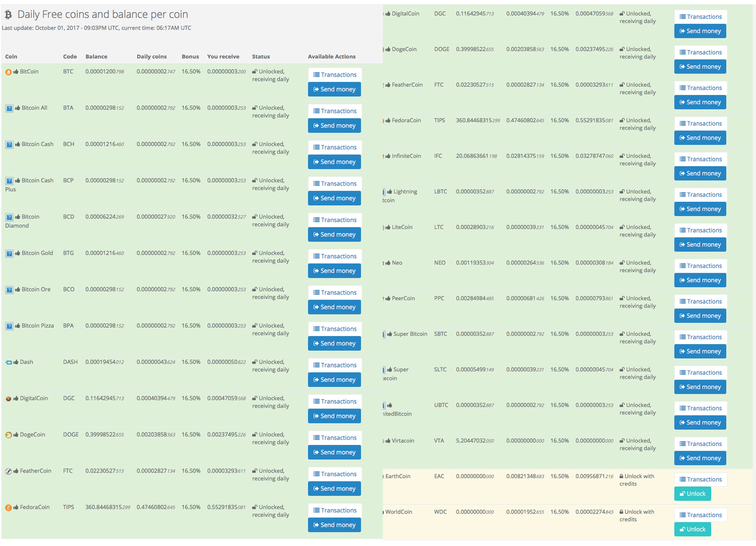Click the LTC code cell

coord(439,227)
